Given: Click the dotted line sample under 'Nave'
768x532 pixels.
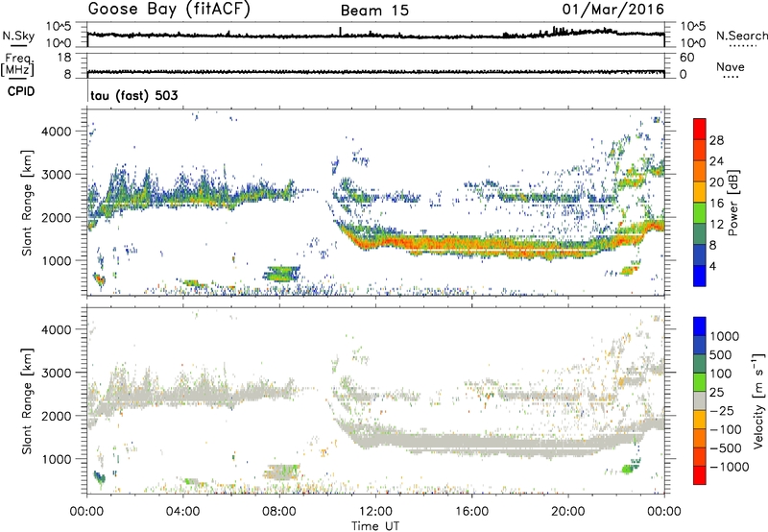Looking at the screenshot, I should pos(732,77).
